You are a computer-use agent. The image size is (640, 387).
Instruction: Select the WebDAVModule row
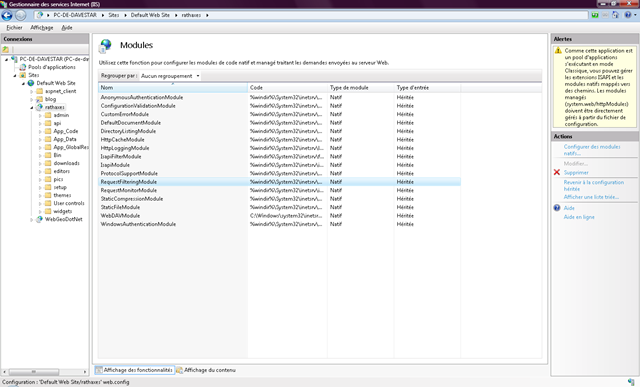coord(280,216)
